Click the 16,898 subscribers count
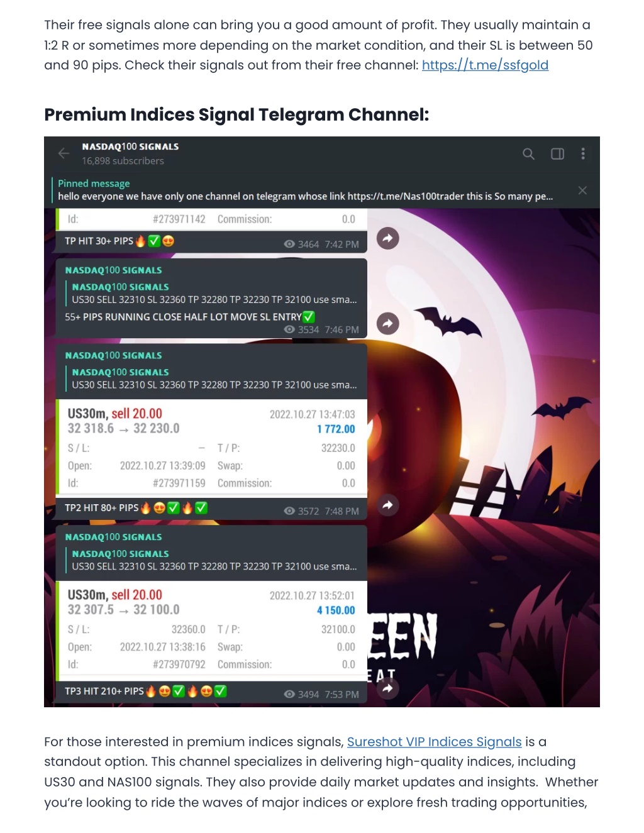This screenshot has width=644, height=833. [x=123, y=161]
